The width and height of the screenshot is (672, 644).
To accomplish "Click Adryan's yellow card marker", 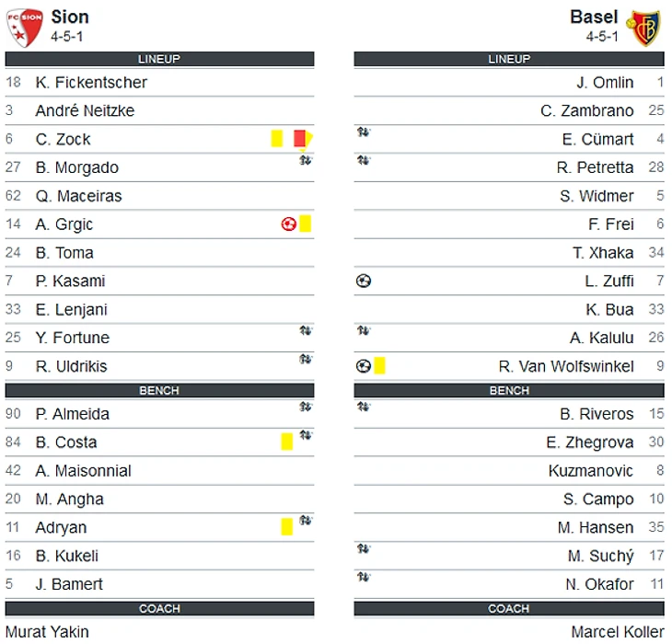I will pyautogui.click(x=286, y=526).
